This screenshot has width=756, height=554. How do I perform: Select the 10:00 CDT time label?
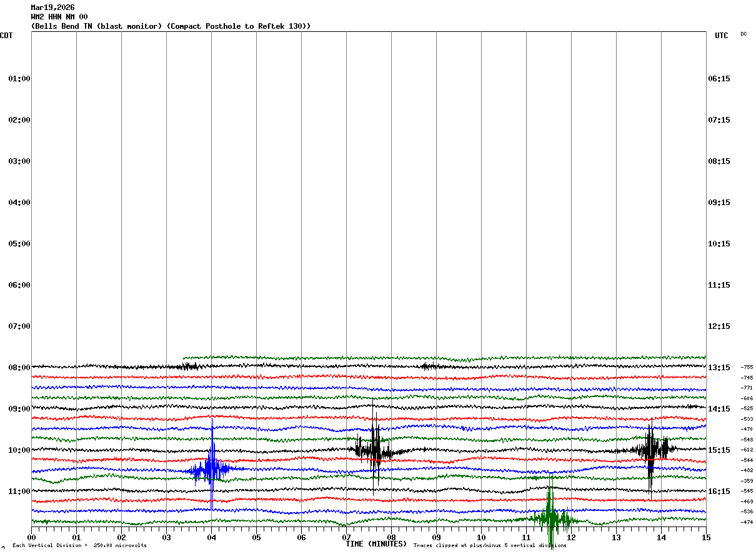(x=19, y=450)
